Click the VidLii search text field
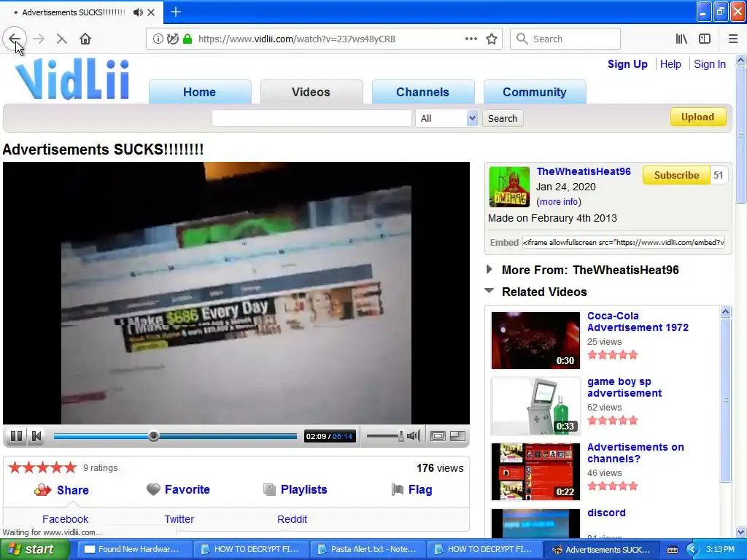Image resolution: width=747 pixels, height=560 pixels. [311, 118]
